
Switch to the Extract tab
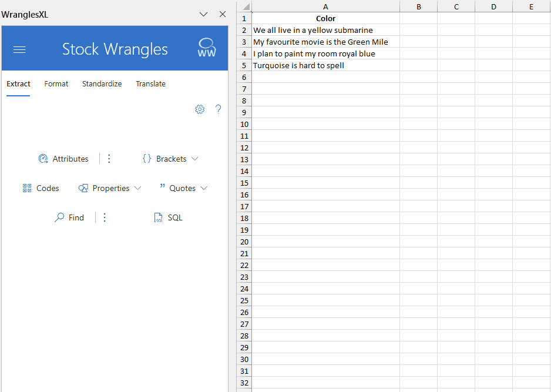18,83
